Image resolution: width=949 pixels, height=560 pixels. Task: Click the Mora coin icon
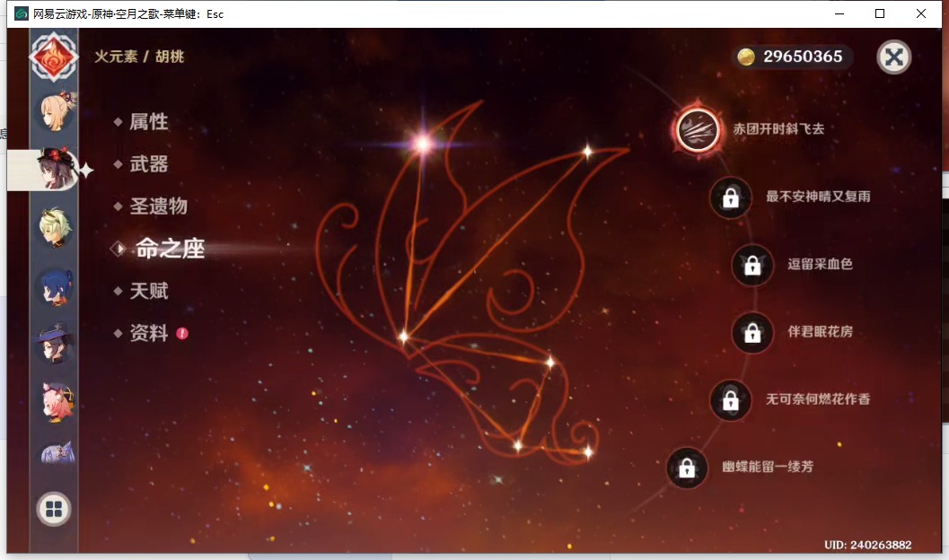(x=746, y=57)
